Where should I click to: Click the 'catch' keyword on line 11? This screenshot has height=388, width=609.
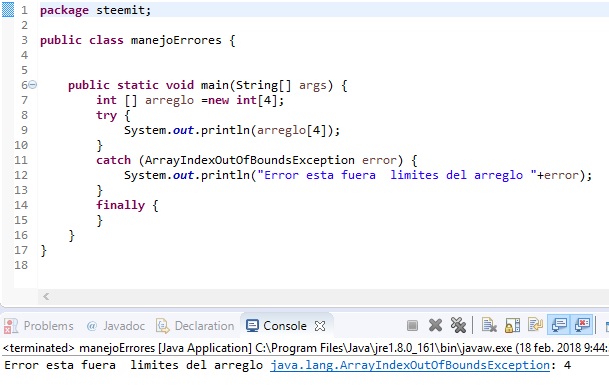[x=113, y=160]
